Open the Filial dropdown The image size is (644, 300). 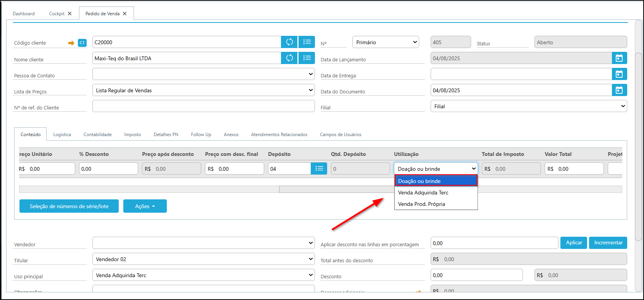tap(529, 106)
